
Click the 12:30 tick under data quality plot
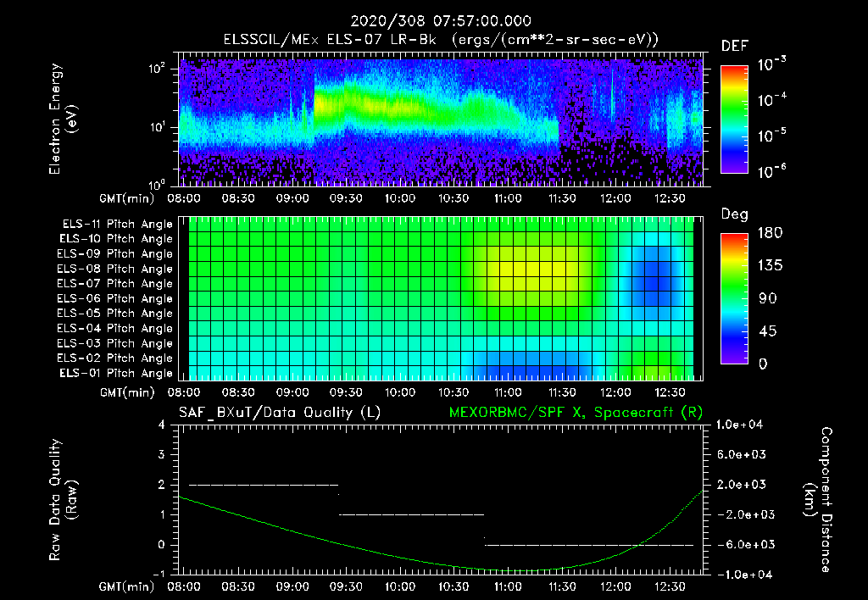coord(670,586)
